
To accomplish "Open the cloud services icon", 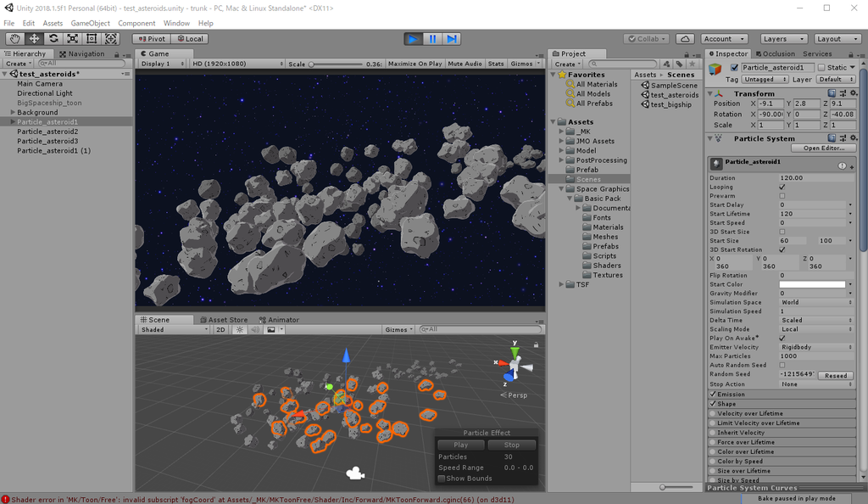I will 685,39.
